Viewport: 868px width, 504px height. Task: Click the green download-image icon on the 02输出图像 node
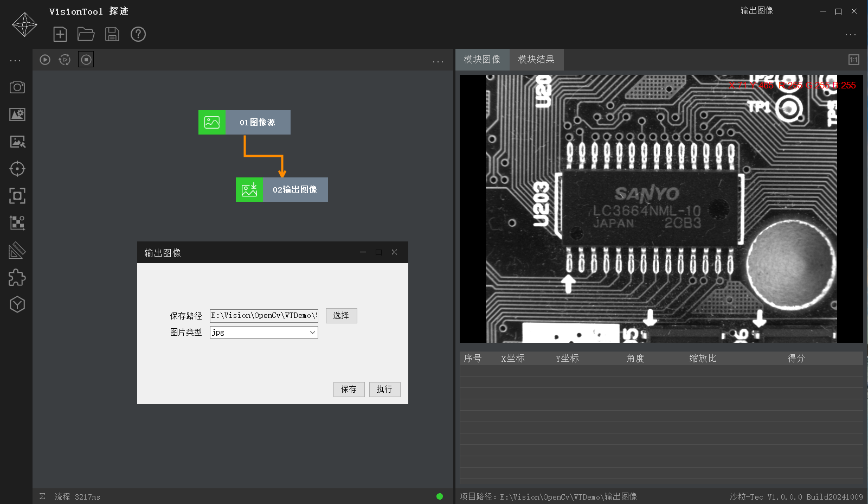249,190
